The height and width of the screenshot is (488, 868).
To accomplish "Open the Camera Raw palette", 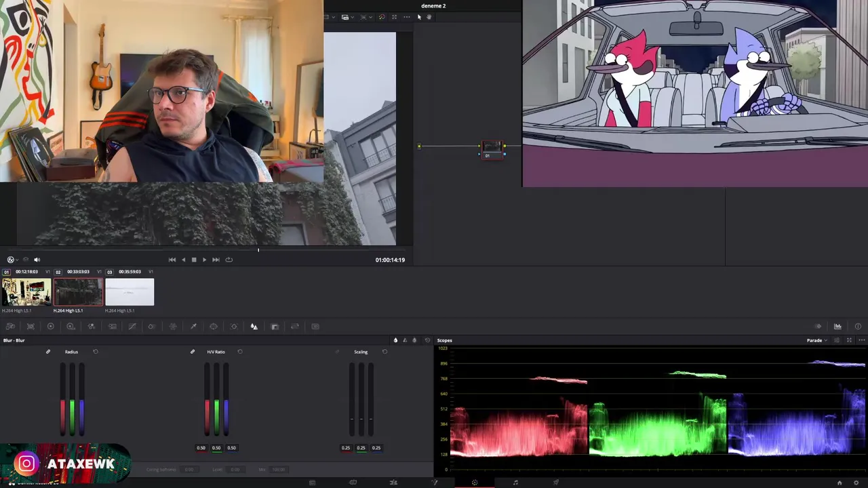I will [10, 326].
